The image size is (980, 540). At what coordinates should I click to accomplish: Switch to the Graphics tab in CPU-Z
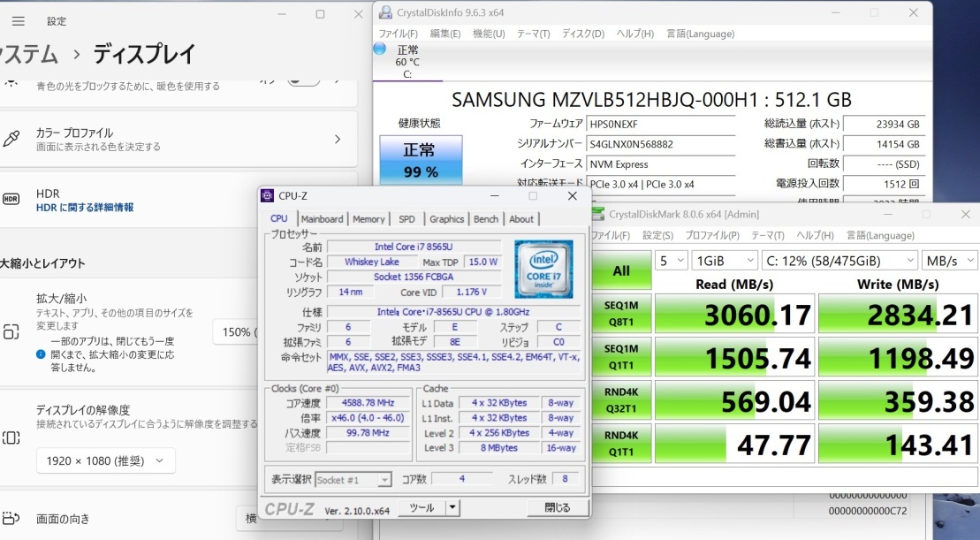446,219
